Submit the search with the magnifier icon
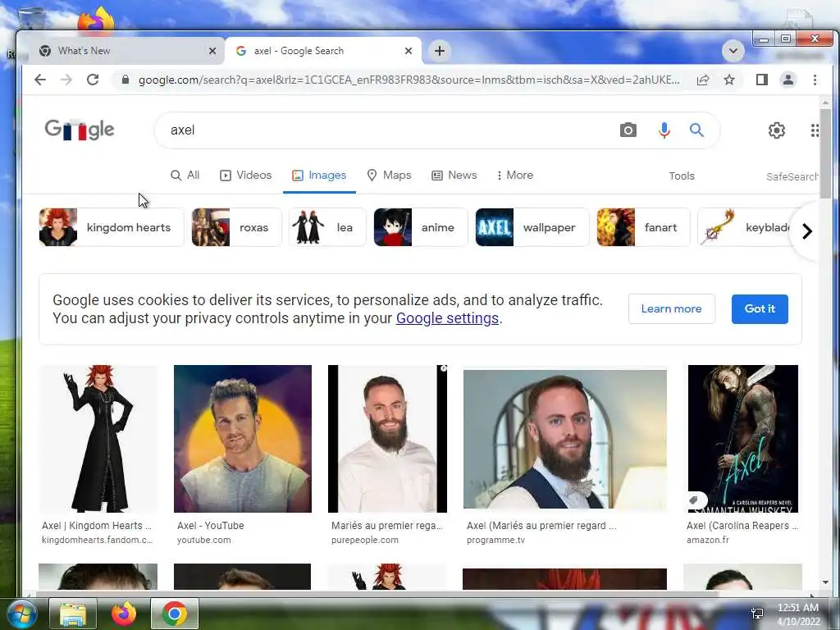 696,130
